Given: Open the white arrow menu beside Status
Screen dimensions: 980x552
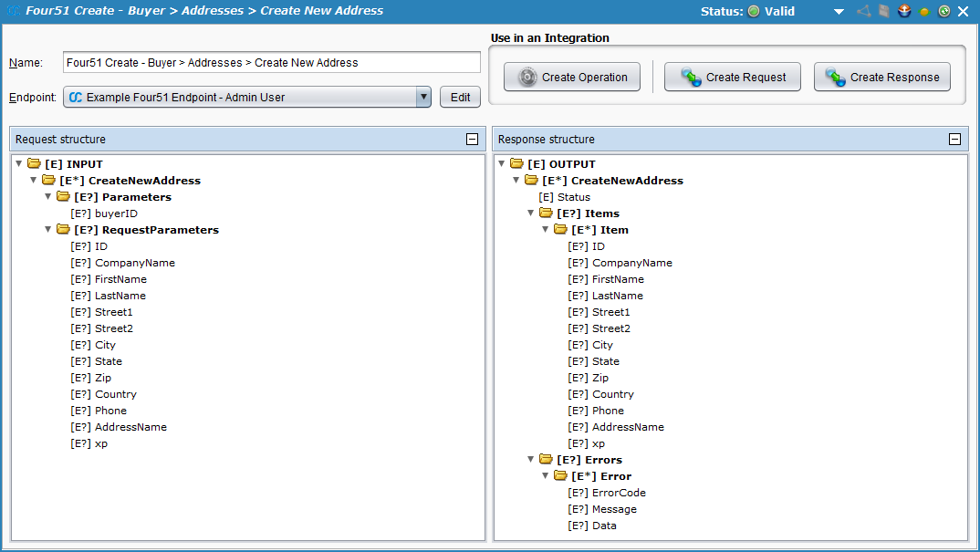Looking at the screenshot, I should point(839,12).
